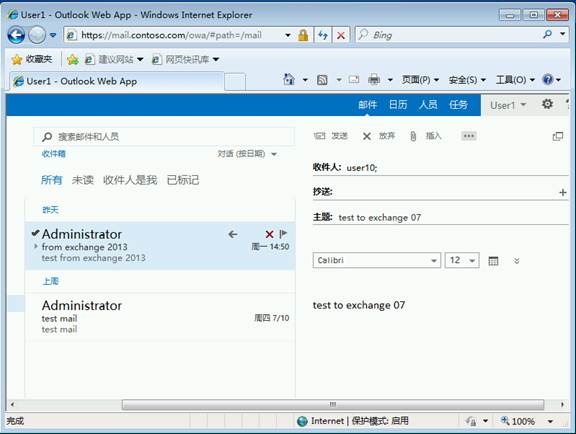
Task: Click the IE forward navigation button
Action: [x=37, y=35]
